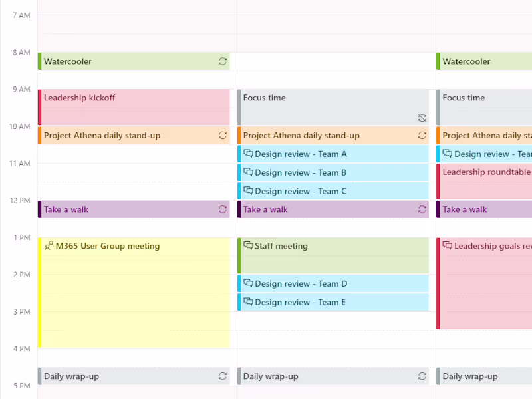Click the recurrence icon on first Daily wrap-up
Image resolution: width=532 pixels, height=399 pixels.
pyautogui.click(x=223, y=376)
